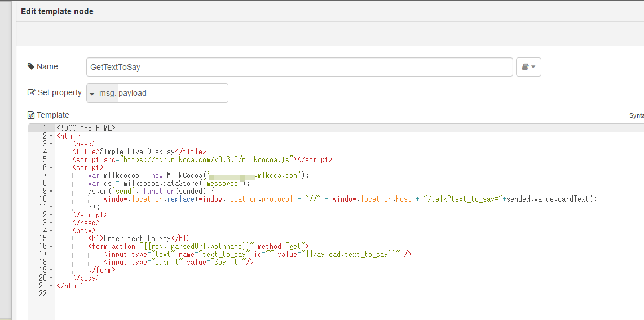Fold the script block on line 6

pos(51,167)
